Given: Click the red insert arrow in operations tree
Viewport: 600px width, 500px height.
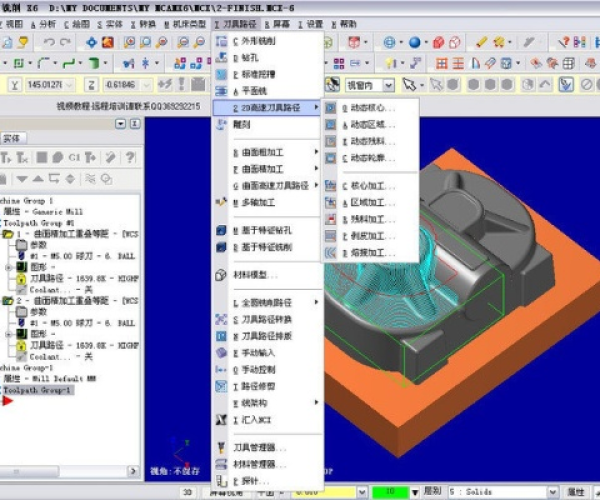Looking at the screenshot, I should 6,400.
